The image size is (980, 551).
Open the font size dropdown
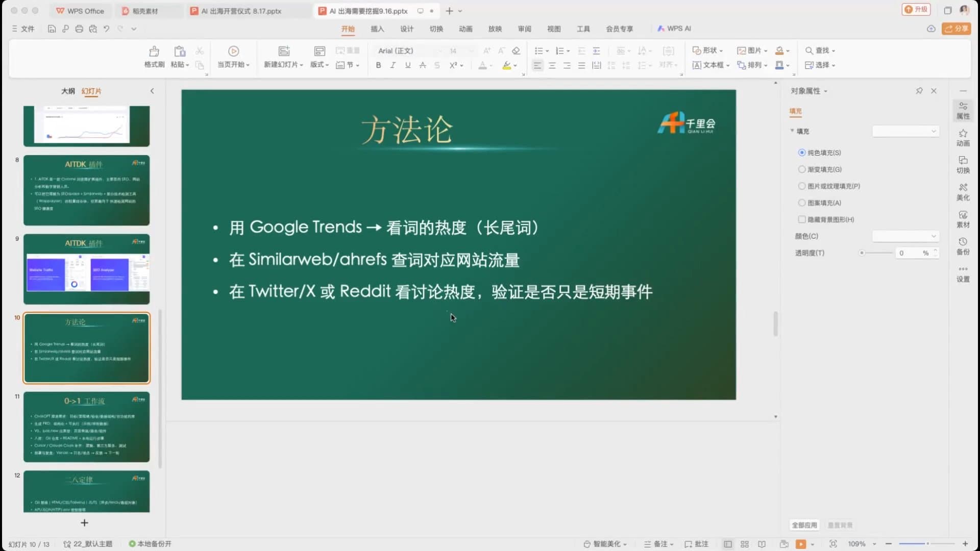470,51
